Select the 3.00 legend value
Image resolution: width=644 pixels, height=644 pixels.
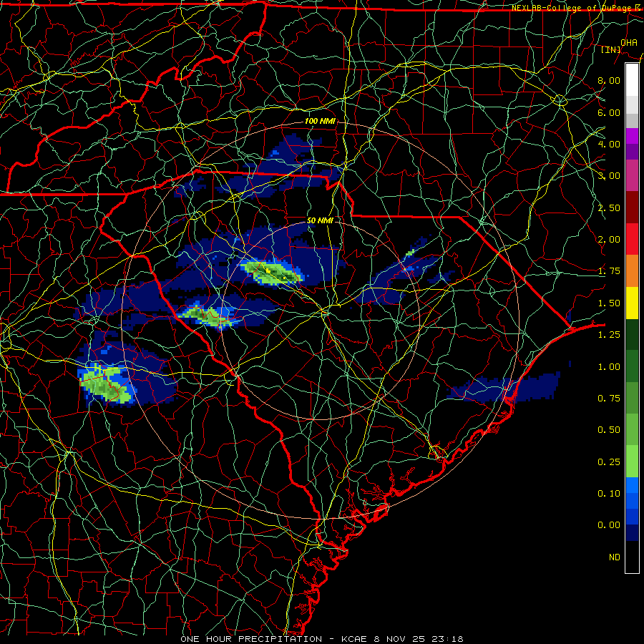pos(609,176)
